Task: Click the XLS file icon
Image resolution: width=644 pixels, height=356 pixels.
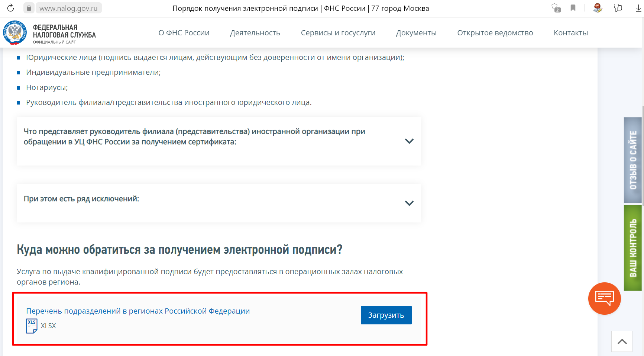Action: [x=32, y=326]
